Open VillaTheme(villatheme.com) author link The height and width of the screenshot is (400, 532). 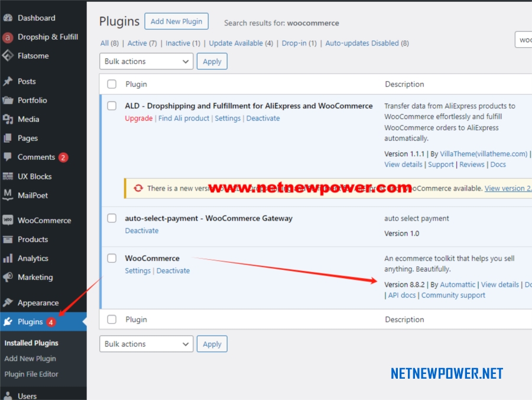tap(484, 154)
